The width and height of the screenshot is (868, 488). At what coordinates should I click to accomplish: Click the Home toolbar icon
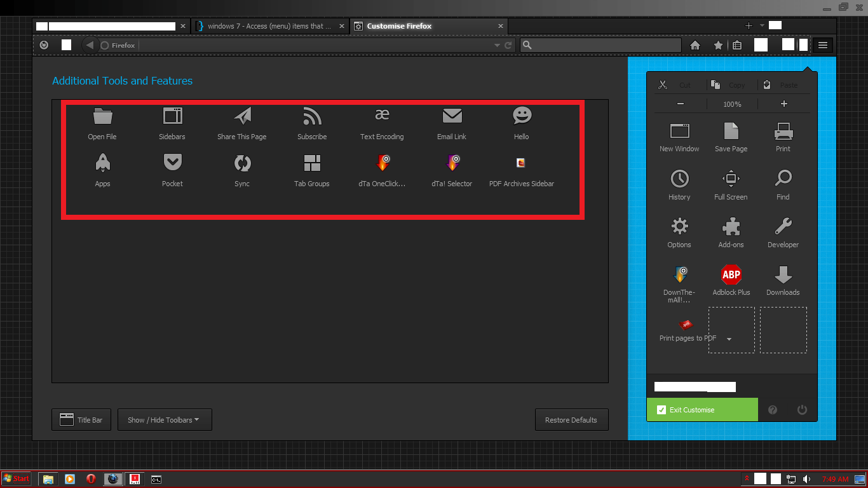695,45
